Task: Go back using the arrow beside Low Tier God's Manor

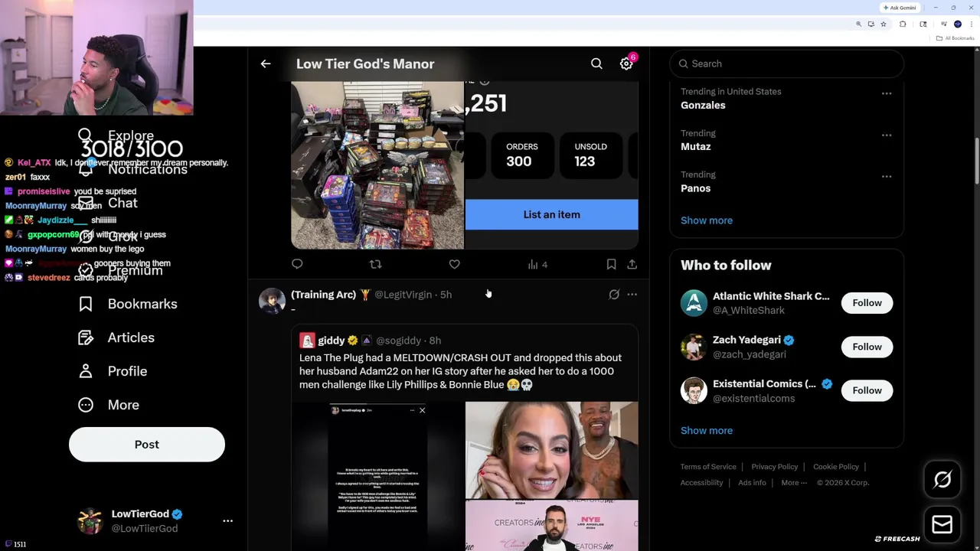Action: 266,64
